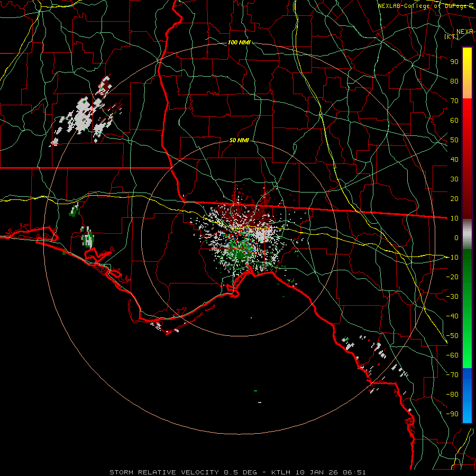Click the 100 NMI range ring label
The height and width of the screenshot is (476, 476).
click(239, 42)
